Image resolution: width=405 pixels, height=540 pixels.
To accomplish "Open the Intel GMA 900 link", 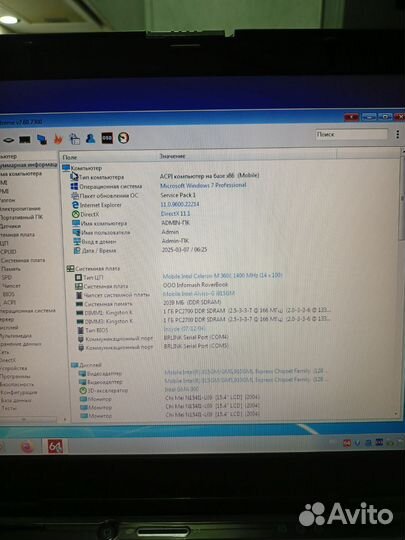I will [181, 389].
